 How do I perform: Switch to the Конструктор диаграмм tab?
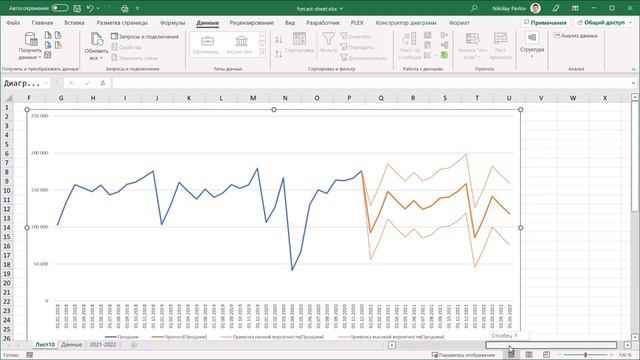tap(406, 23)
